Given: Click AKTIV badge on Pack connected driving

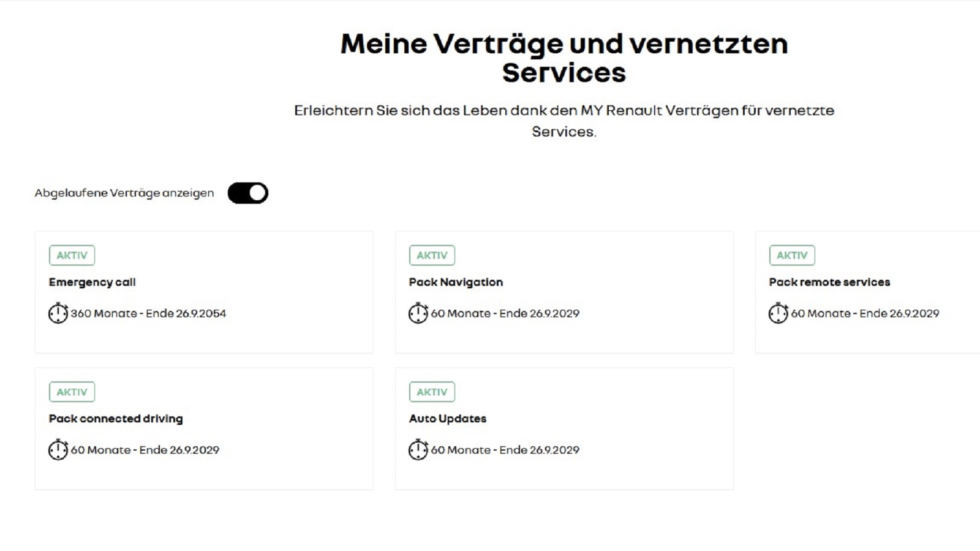Looking at the screenshot, I should [72, 392].
